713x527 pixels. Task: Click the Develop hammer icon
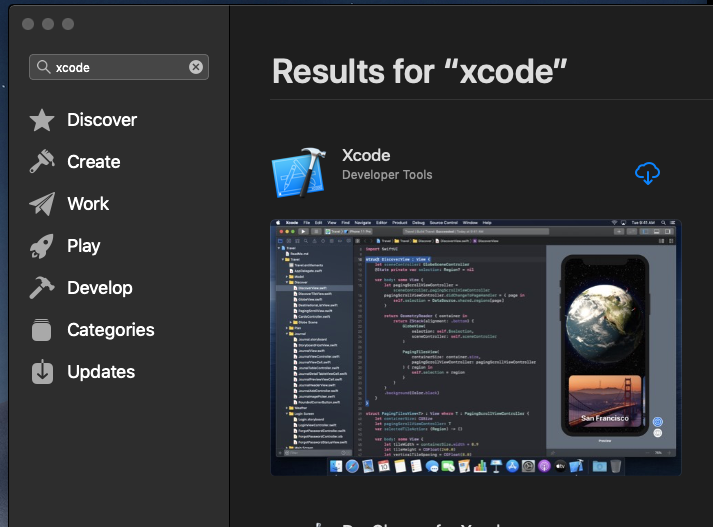pyautogui.click(x=42, y=287)
